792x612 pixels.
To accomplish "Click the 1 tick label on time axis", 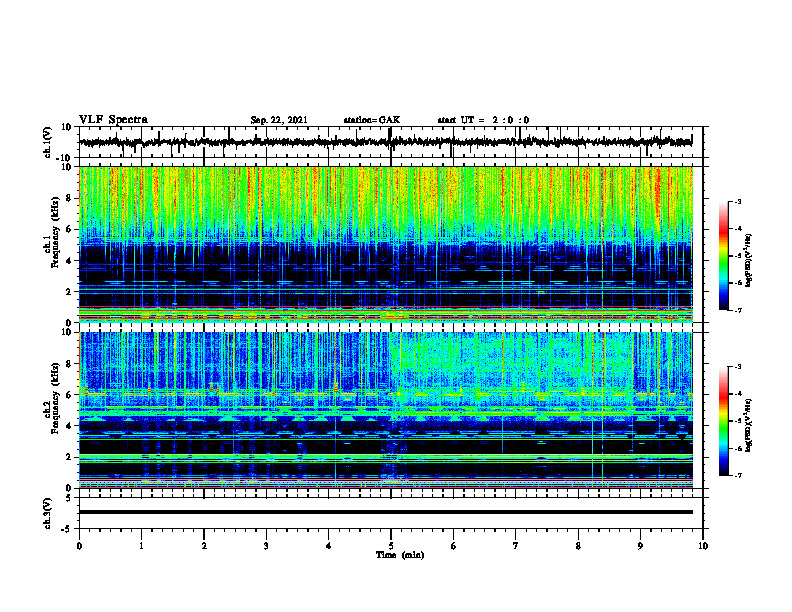I will coord(142,546).
